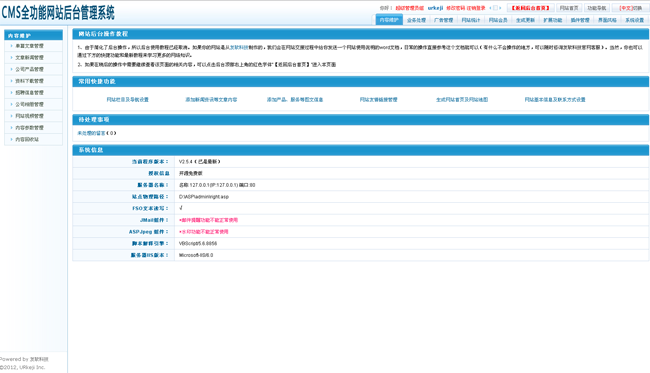Open the 网站友情链接管理 shortcut link
Viewport: 650px width, 373px height.
tap(378, 99)
